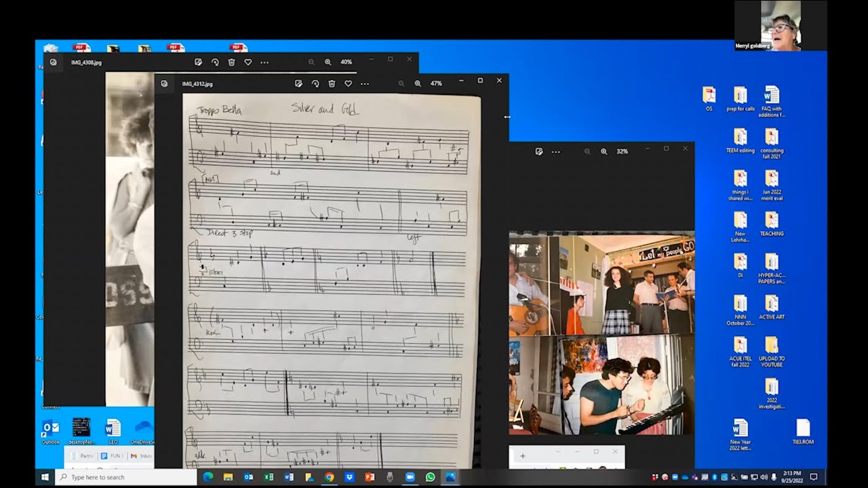Open Google Chrome from the taskbar

329,477
